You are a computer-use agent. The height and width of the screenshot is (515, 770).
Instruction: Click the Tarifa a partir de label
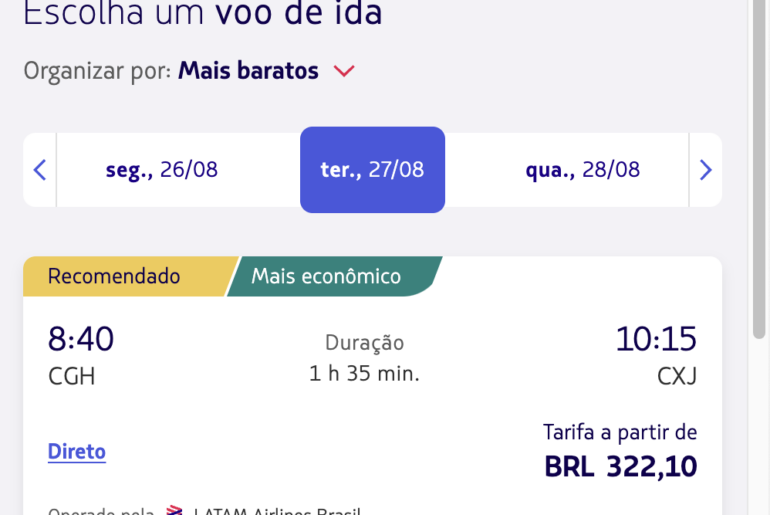[x=620, y=433]
